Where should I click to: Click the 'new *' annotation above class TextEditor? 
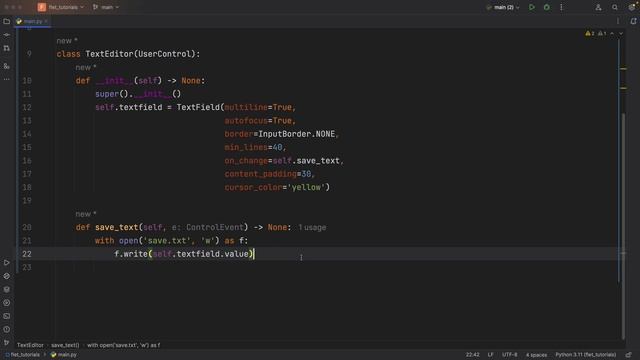coord(67,41)
